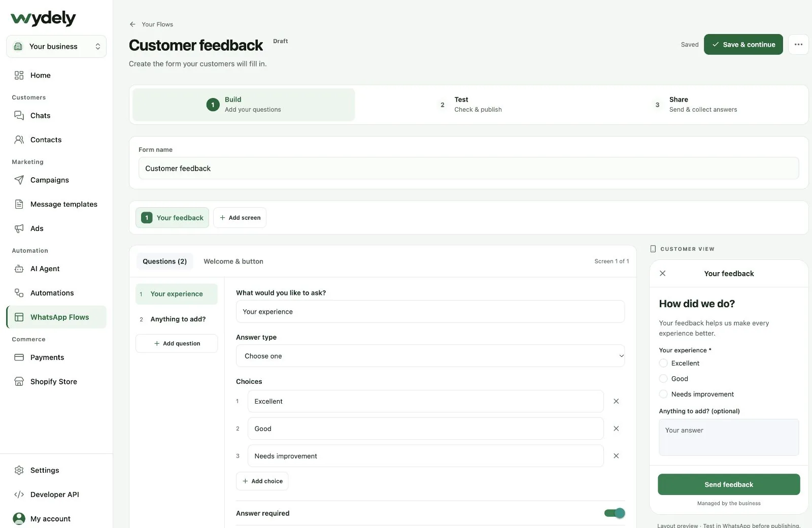Delete the Needs improvement choice
This screenshot has width=812, height=528.
pos(616,456)
